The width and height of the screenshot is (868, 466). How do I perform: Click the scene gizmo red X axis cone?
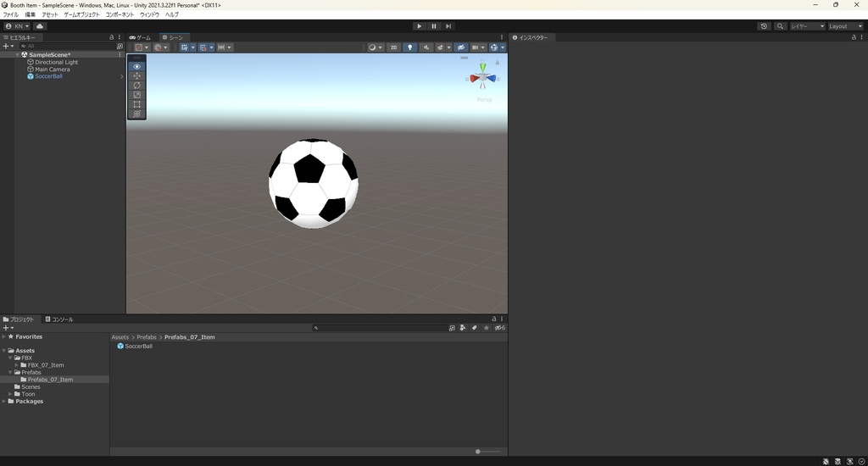click(475, 79)
